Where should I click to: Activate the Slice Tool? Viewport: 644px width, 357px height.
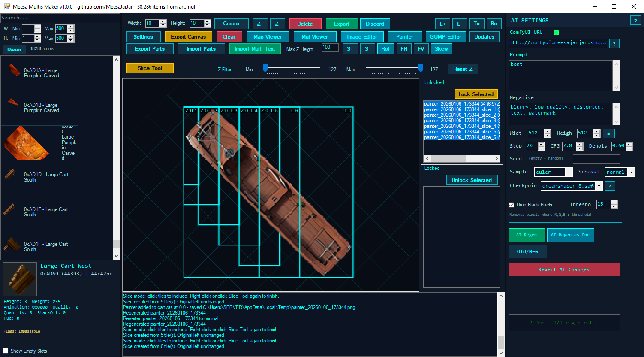point(150,68)
